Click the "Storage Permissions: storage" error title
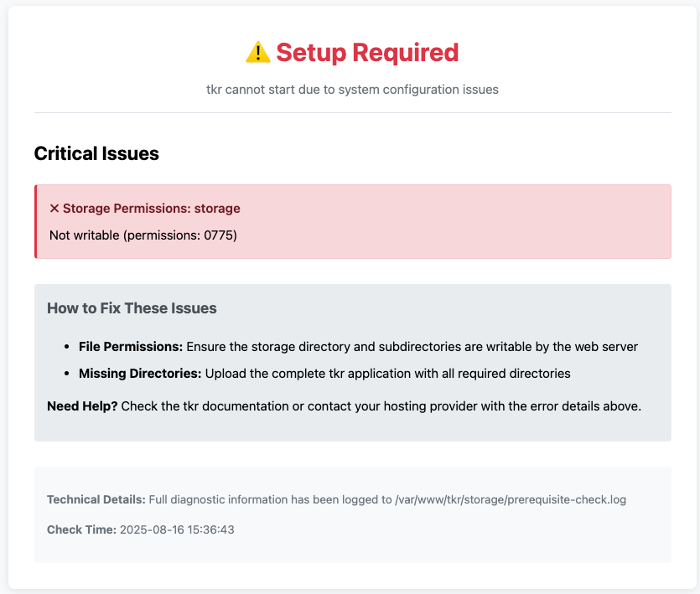 152,208
